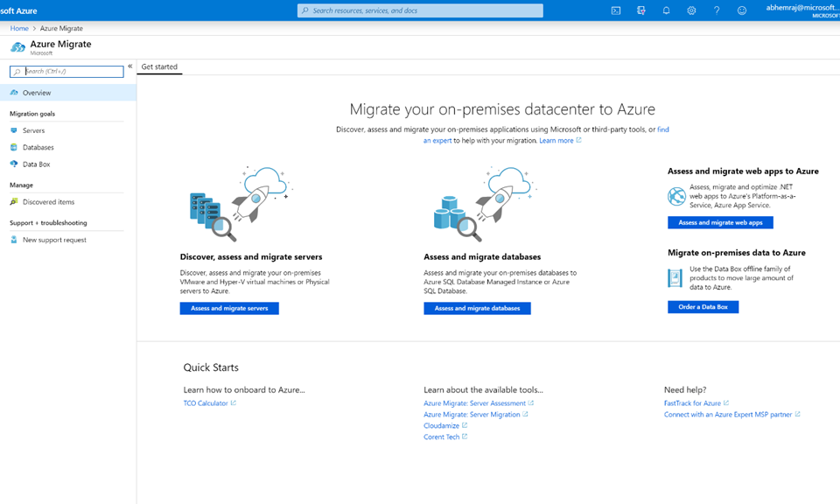840x504 pixels.
Task: Open the notifications bell icon
Action: pyautogui.click(x=666, y=10)
